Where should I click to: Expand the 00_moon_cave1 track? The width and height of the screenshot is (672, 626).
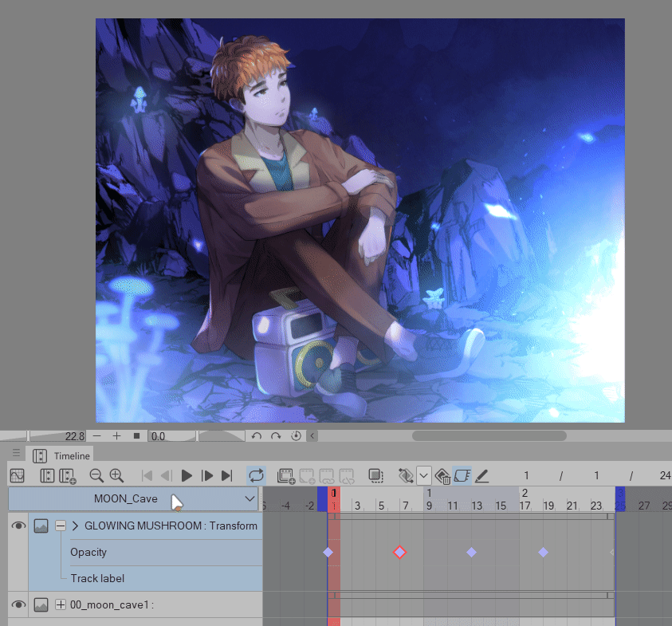[x=60, y=604]
